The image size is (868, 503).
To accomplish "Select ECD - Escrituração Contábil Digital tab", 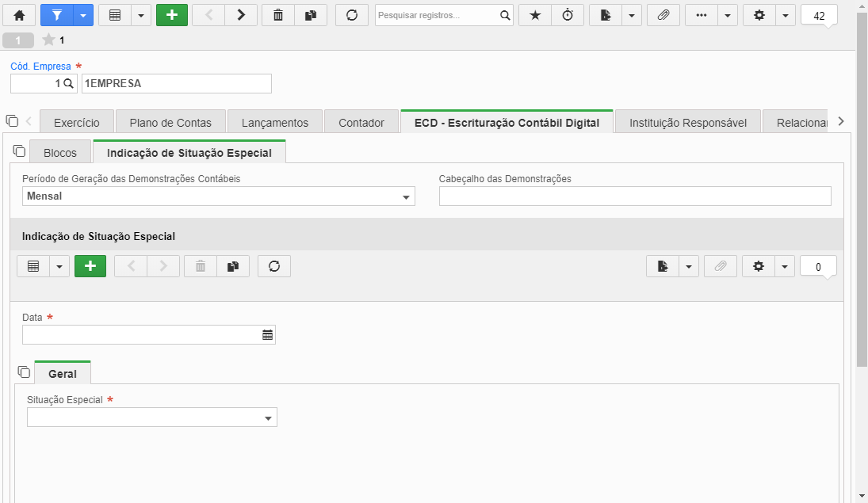I will click(x=507, y=122).
